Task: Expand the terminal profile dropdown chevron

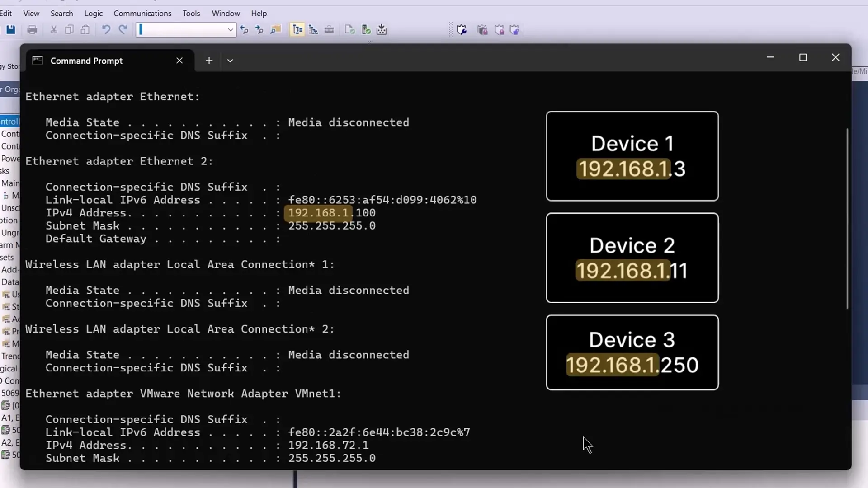Action: tap(230, 61)
